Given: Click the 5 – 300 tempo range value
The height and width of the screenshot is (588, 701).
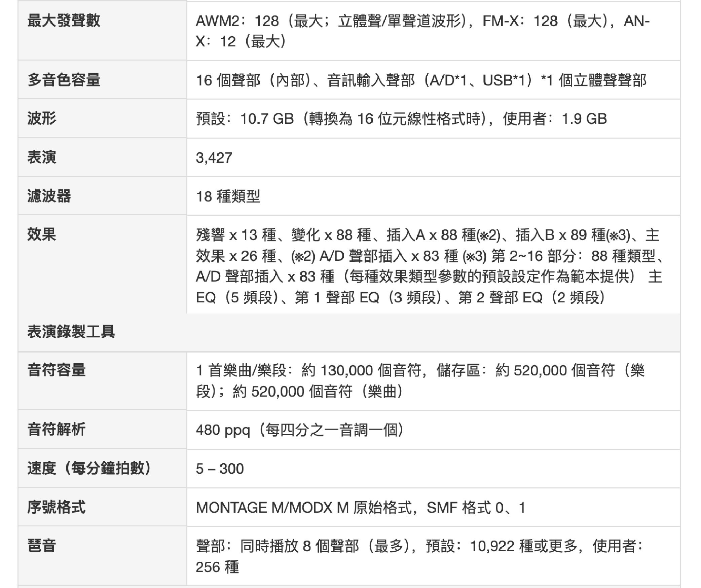Looking at the screenshot, I should (220, 469).
